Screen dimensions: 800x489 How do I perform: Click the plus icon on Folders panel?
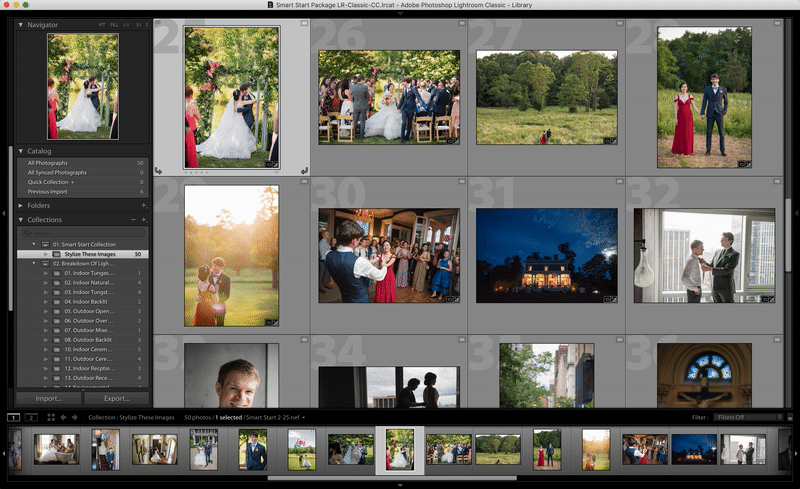click(x=144, y=205)
